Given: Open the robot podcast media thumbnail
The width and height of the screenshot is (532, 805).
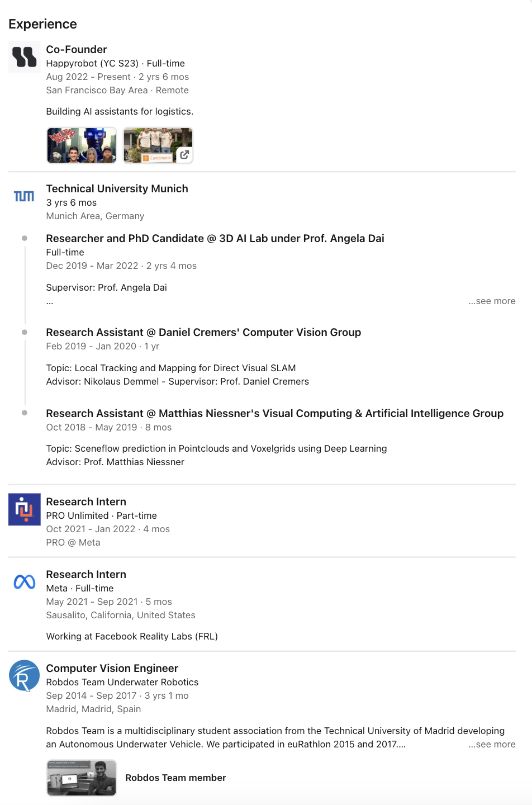Looking at the screenshot, I should [82, 145].
